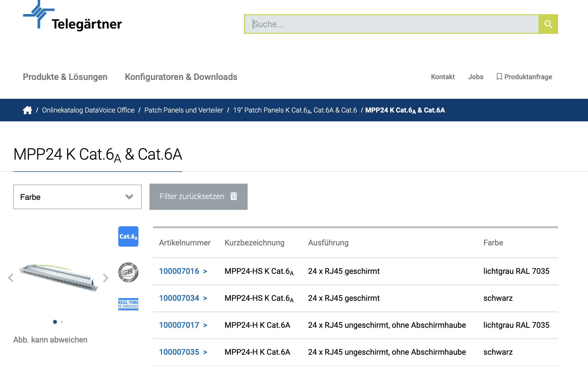The image size is (588, 379).
Task: Select first carousel dot
Action: tap(55, 322)
